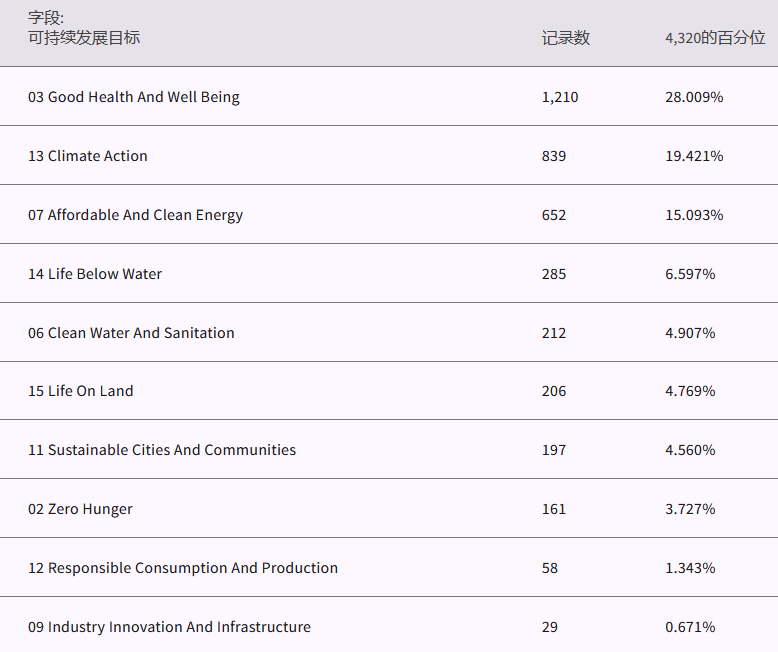Choose 14 Life Below Water row

95,274
